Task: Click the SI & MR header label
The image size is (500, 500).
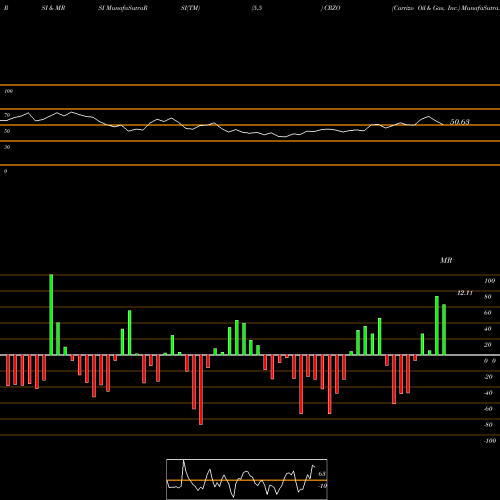Action: (53, 8)
